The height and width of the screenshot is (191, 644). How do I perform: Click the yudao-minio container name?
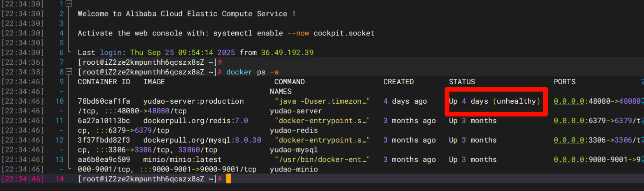coord(294,170)
